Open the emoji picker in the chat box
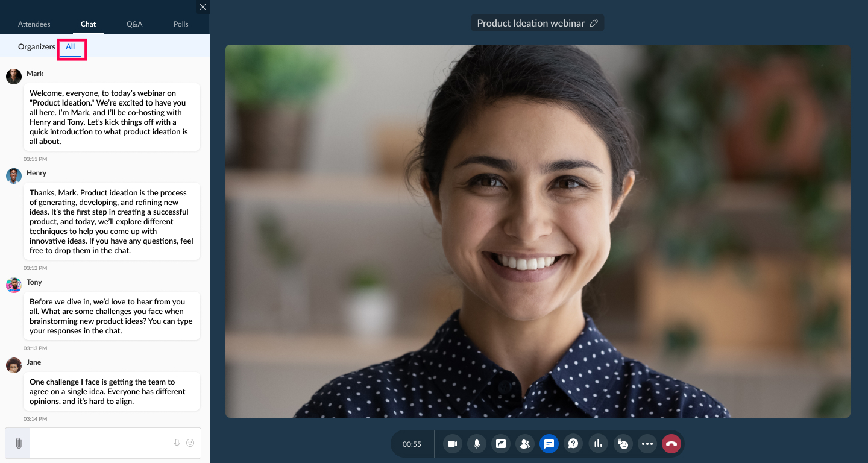The image size is (868, 463). 190,443
